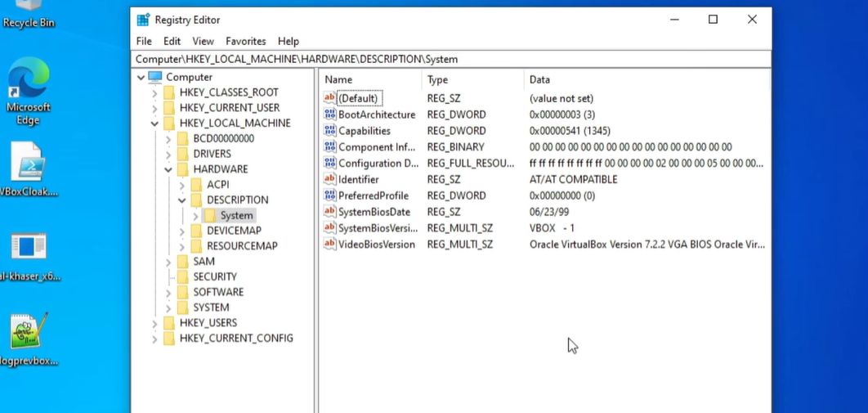Expand the HKEY_CLASSES_ROOT key
This screenshot has height=413, width=868.
point(155,93)
